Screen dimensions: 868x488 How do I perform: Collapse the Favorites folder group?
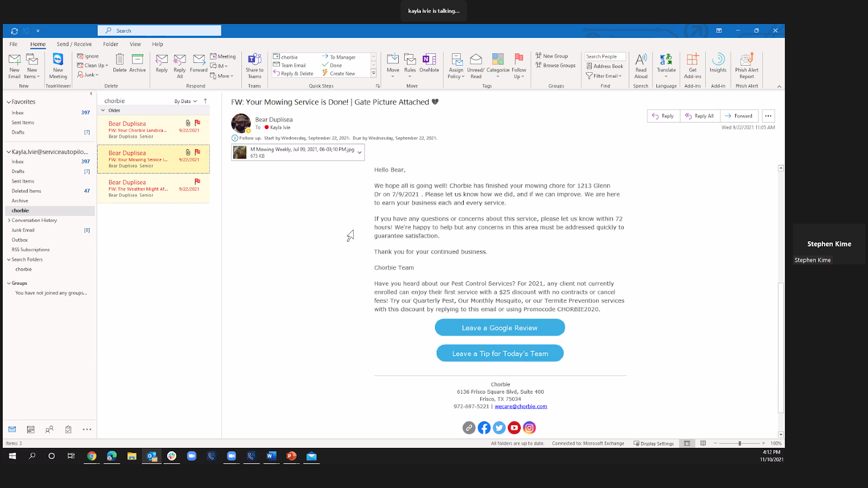(x=9, y=102)
